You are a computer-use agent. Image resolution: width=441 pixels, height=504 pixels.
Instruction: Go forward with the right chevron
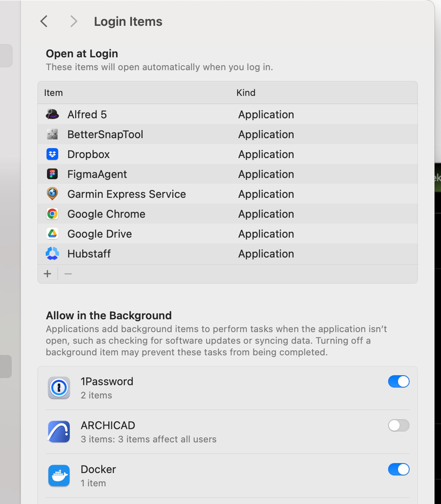(x=73, y=21)
